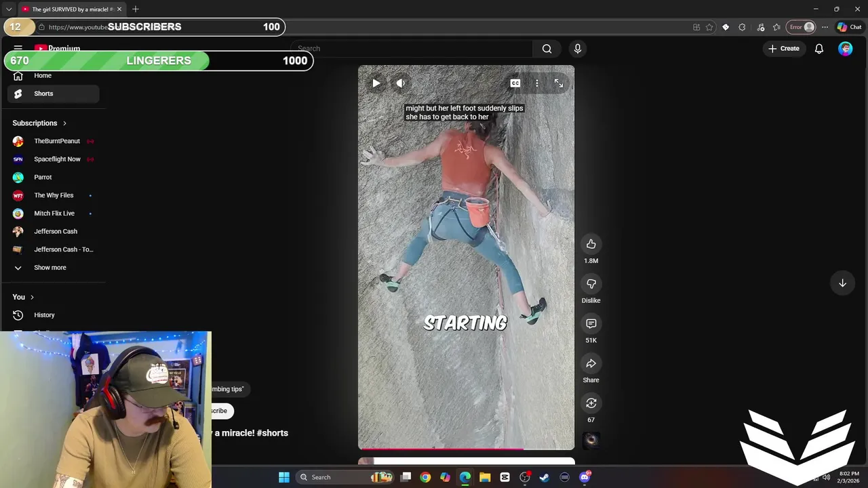The width and height of the screenshot is (868, 488).
Task: Focus the YouTube search box
Action: (x=412, y=49)
